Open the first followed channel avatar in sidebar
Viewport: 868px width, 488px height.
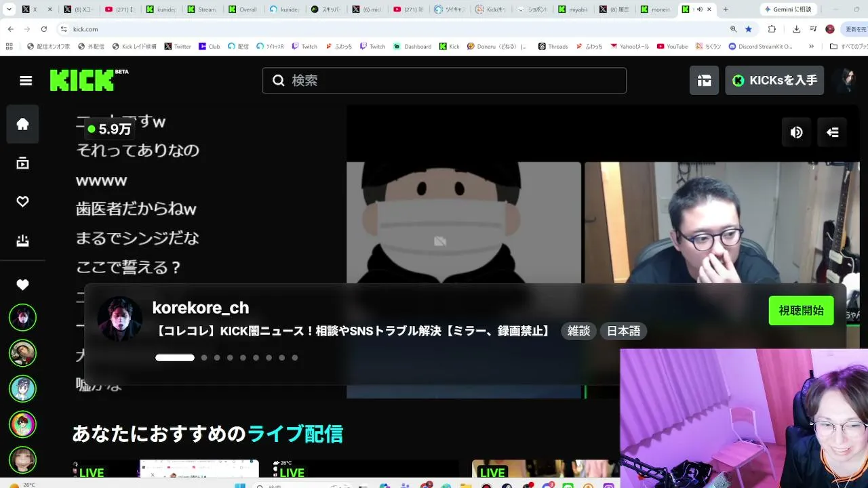coord(22,317)
